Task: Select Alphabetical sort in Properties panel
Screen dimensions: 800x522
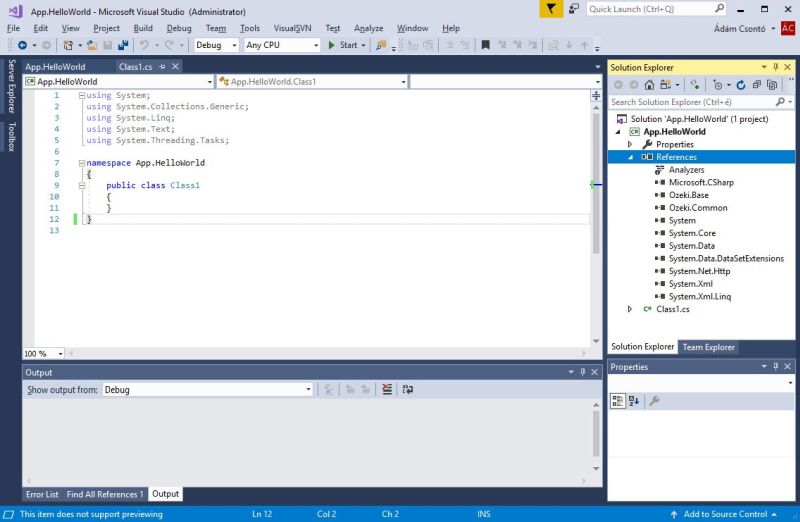Action: click(x=634, y=401)
